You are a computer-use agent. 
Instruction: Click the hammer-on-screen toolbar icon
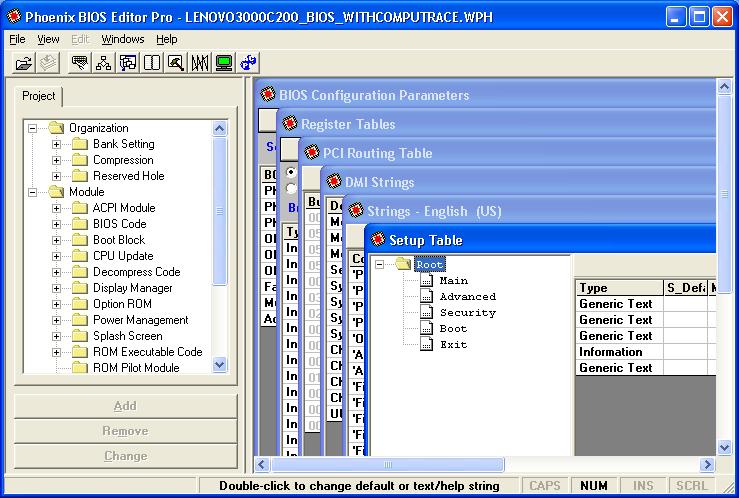tap(176, 63)
